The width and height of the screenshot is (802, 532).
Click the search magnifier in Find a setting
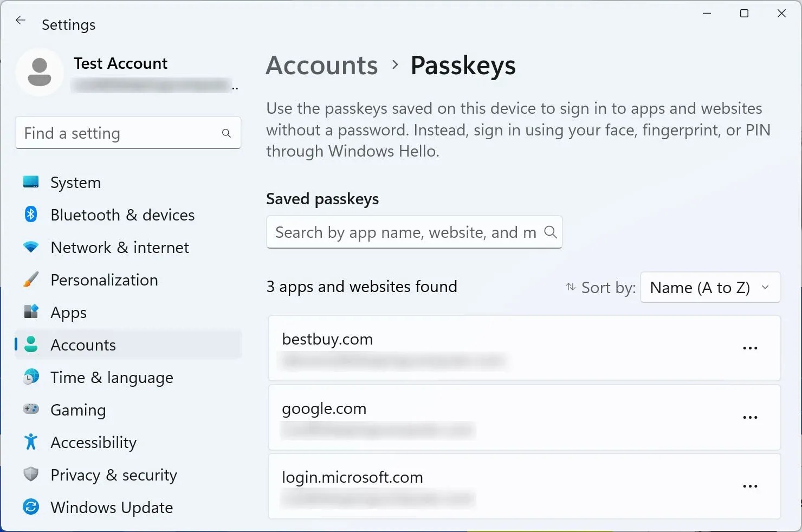pyautogui.click(x=226, y=133)
